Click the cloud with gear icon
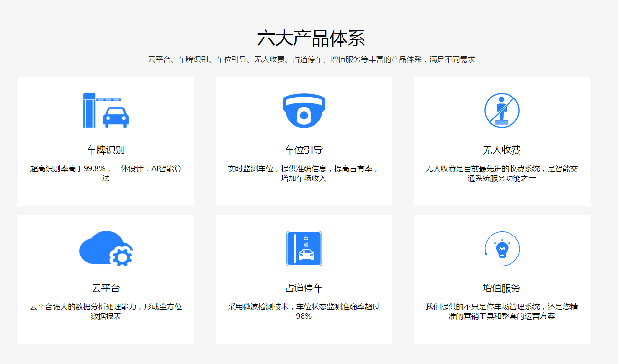618x364 pixels. [106, 248]
